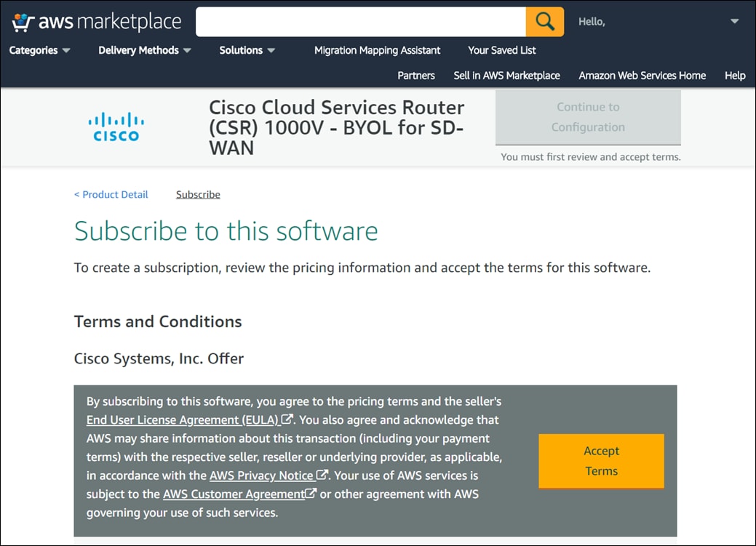Open the account dropdown arrow beside Hello

(x=734, y=21)
